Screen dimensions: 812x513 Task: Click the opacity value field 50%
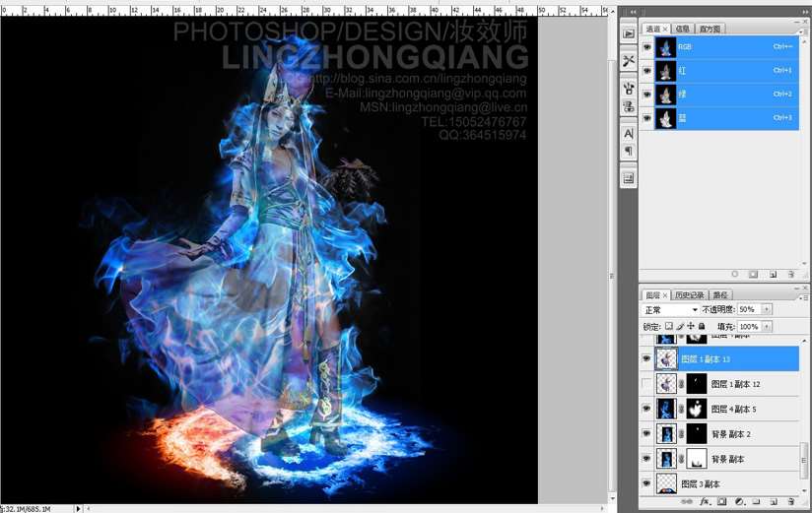(x=749, y=309)
